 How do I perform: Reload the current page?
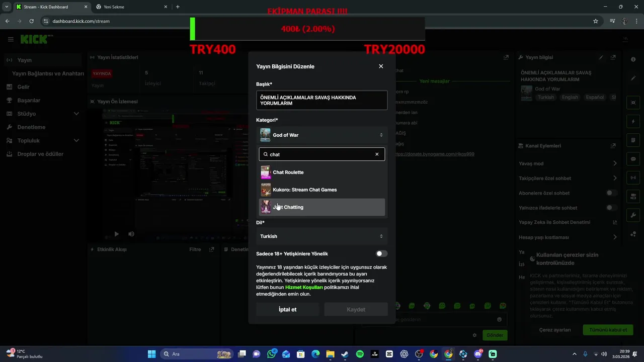[x=31, y=21]
